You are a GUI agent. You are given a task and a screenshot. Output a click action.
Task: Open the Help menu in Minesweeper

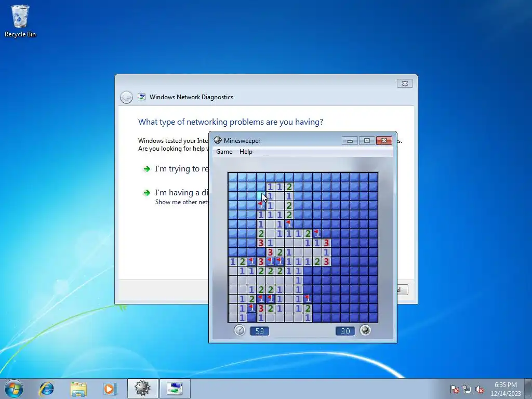tap(246, 152)
